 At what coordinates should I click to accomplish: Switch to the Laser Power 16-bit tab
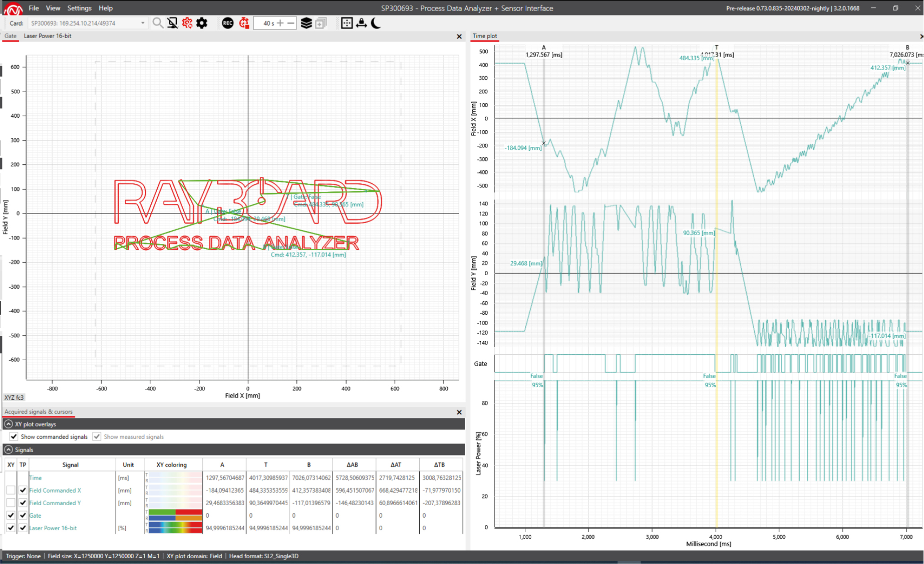tap(48, 36)
